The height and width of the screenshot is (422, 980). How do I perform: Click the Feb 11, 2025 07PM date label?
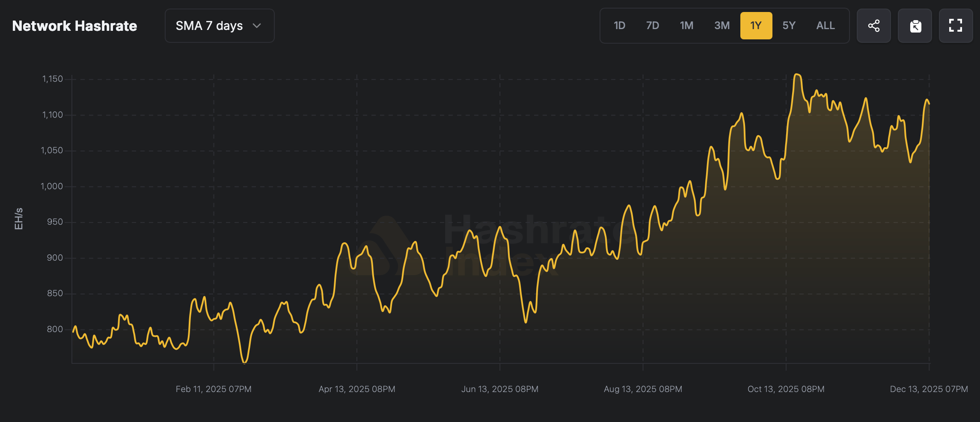pos(214,389)
